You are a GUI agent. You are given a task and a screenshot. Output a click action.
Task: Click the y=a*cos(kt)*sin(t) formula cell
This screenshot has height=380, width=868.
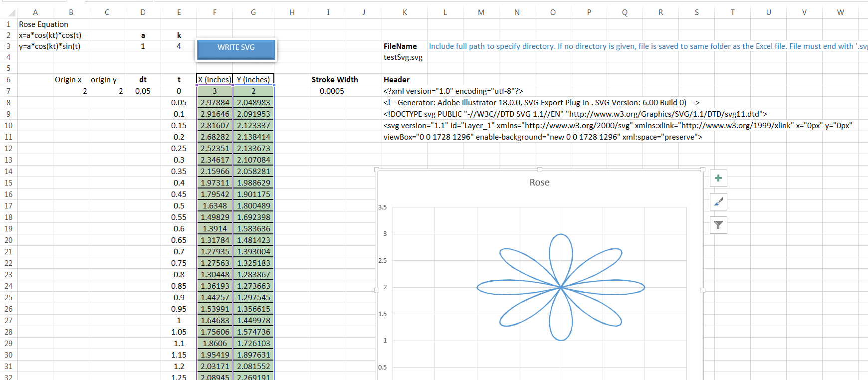[x=49, y=46]
